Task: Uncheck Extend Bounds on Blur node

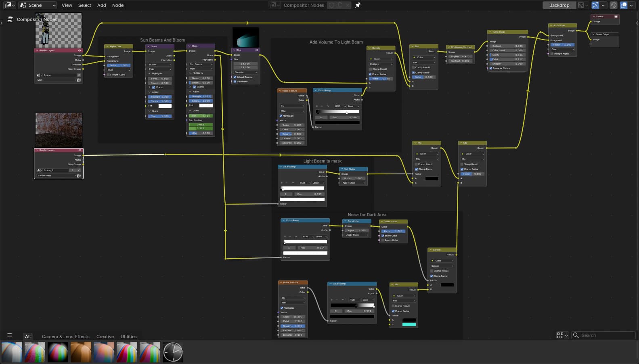Action: point(235,77)
